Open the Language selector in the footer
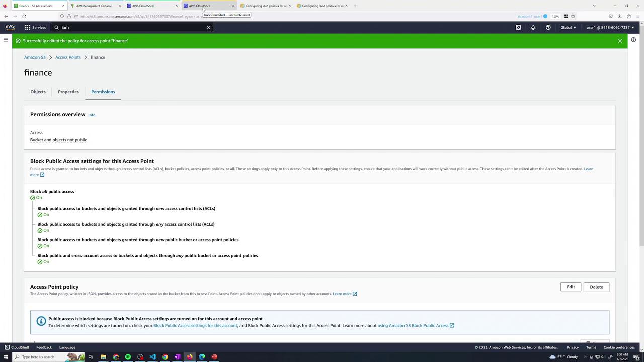Viewport: 644px width, 362px height. tap(67, 347)
